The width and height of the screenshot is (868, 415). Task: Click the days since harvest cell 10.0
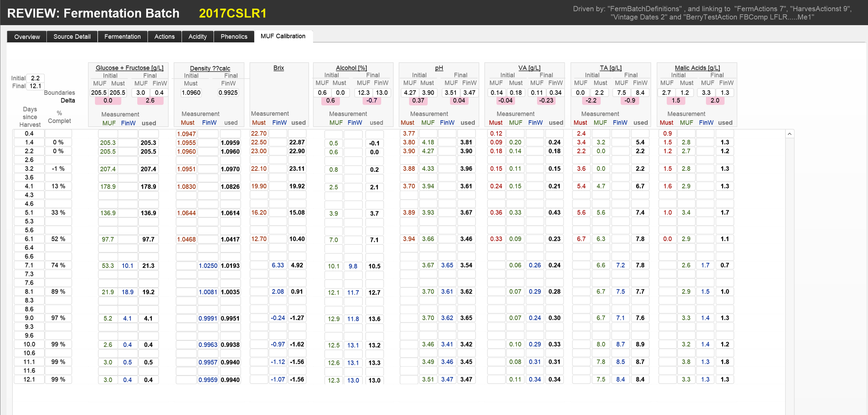pyautogui.click(x=29, y=344)
